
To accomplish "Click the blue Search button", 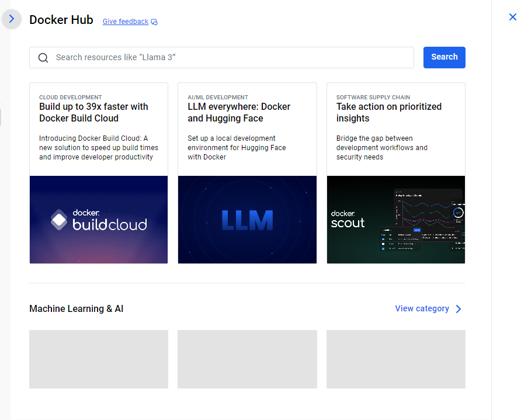I will [x=444, y=57].
